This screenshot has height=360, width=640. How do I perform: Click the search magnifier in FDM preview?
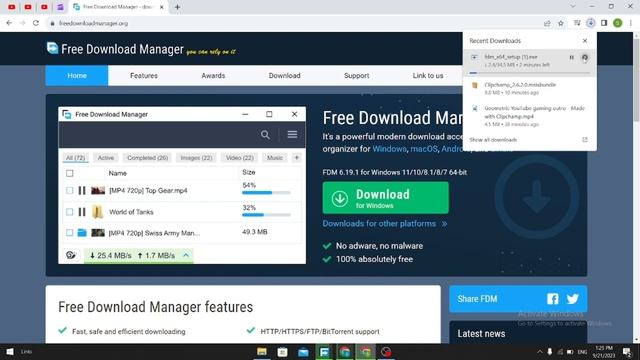pyautogui.click(x=265, y=135)
